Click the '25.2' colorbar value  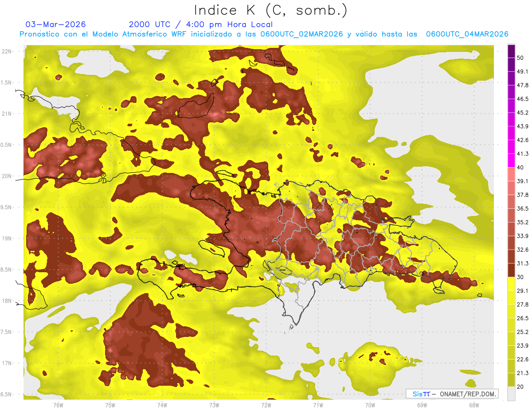click(x=523, y=332)
